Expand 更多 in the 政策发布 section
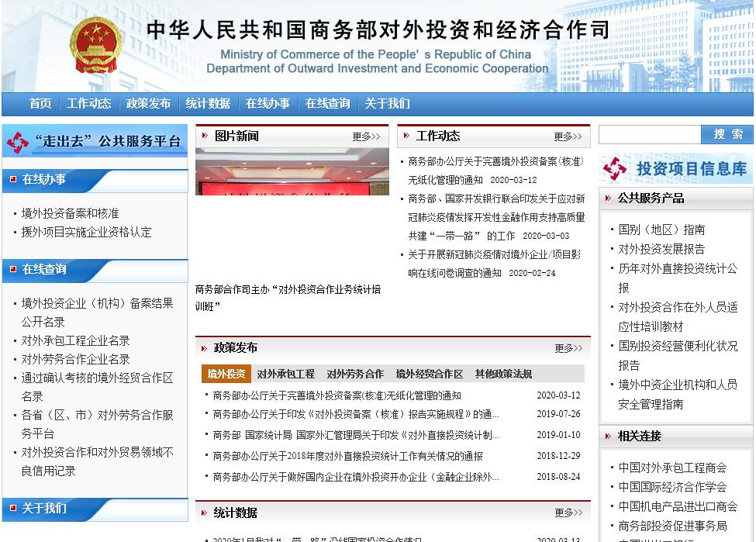The image size is (756, 542). pyautogui.click(x=568, y=348)
